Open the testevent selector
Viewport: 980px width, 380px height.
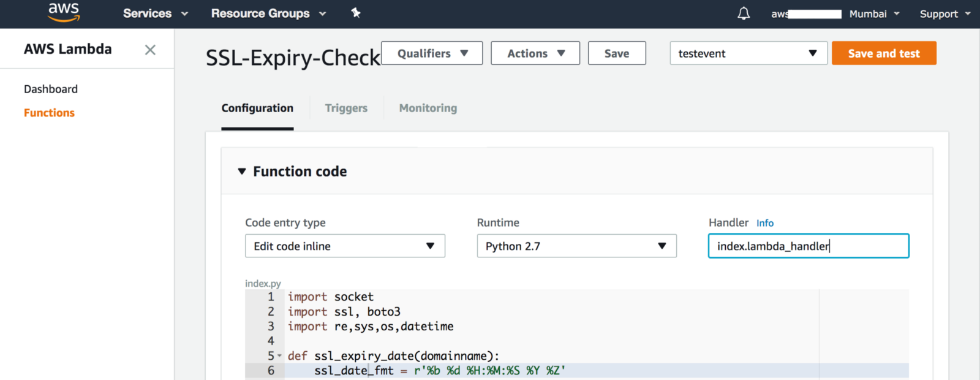pyautogui.click(x=748, y=53)
